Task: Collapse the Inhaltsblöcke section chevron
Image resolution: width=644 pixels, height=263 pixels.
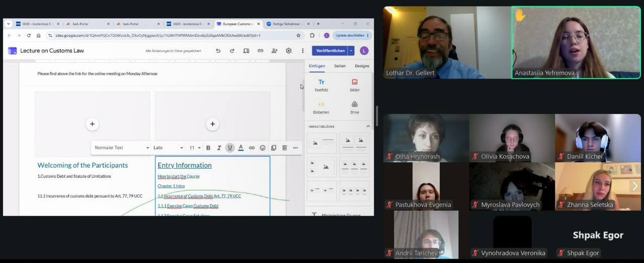Action: 368,126
